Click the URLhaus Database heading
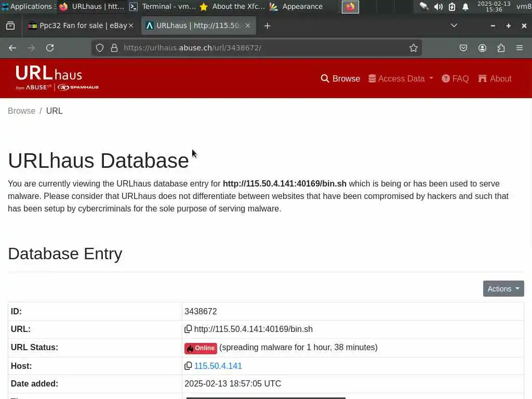This screenshot has height=399, width=532. (x=98, y=161)
